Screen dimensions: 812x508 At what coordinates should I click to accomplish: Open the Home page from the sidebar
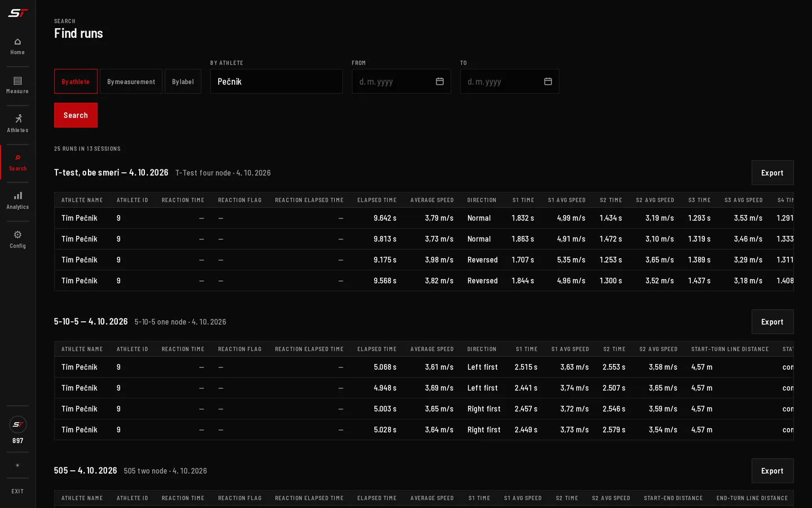tap(17, 46)
